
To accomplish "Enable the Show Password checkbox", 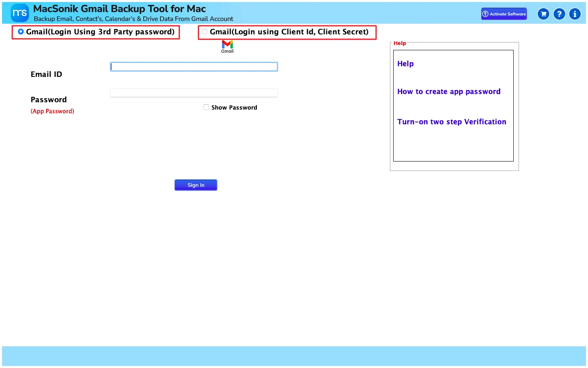I will coord(206,107).
